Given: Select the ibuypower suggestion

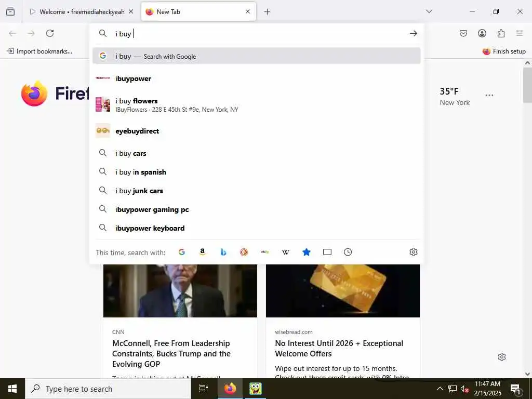Looking at the screenshot, I should coord(257,78).
